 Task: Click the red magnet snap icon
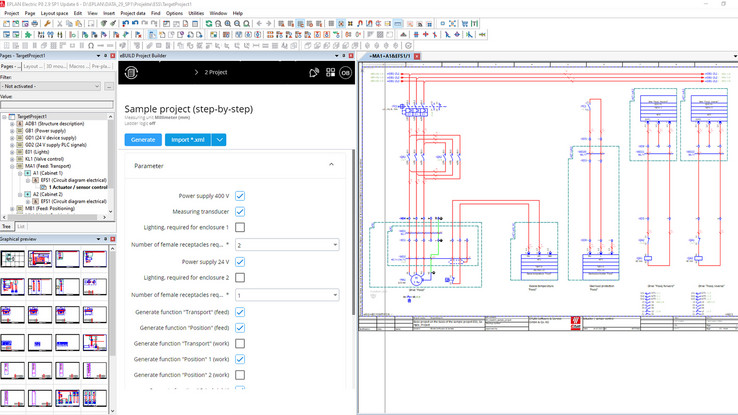click(360, 24)
